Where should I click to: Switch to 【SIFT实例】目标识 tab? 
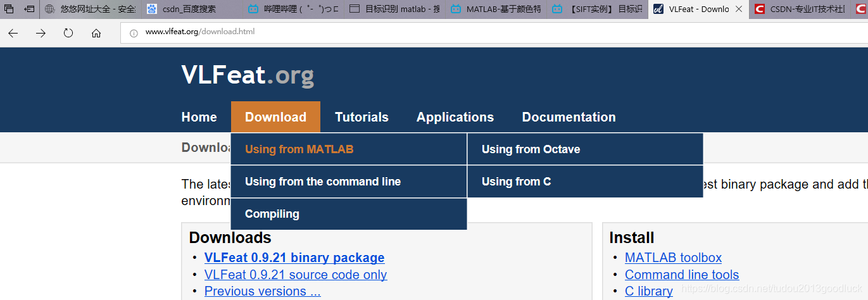pos(596,9)
